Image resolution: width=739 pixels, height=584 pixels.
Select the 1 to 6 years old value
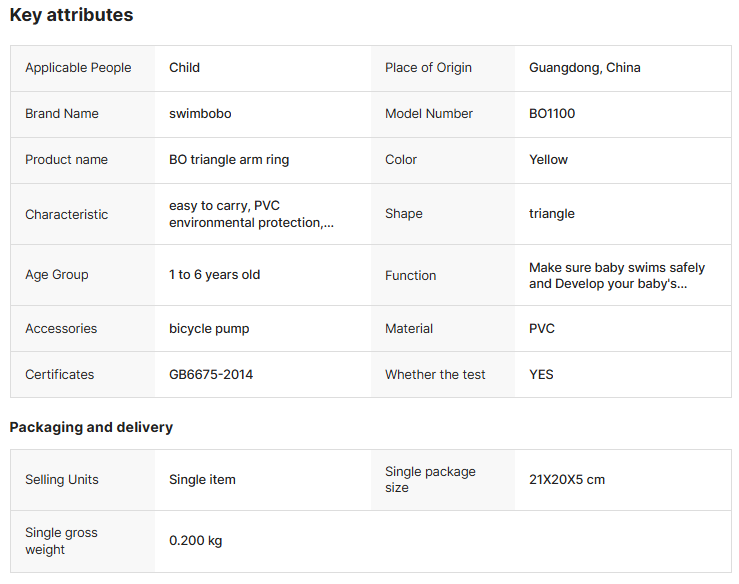tap(214, 275)
